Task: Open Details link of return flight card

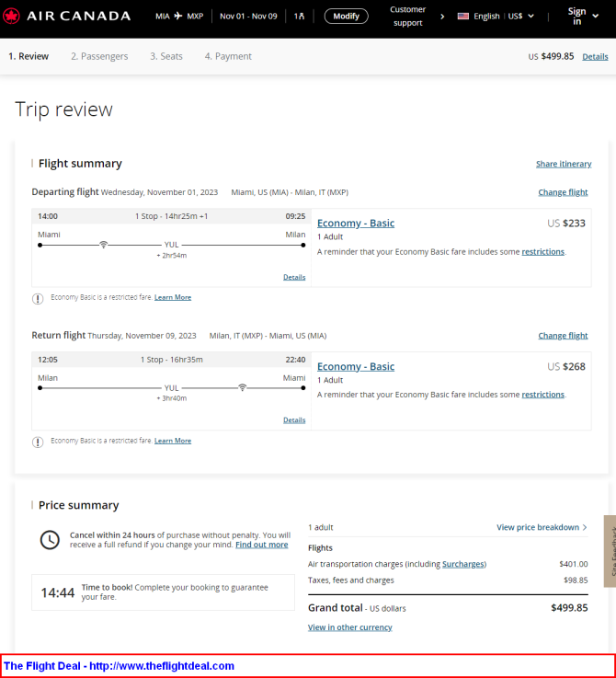Action: pos(294,419)
